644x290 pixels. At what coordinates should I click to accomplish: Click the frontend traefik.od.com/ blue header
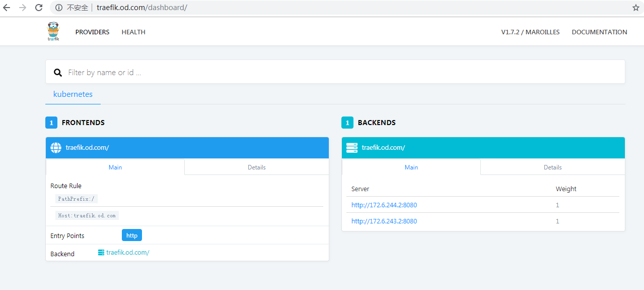(x=187, y=148)
